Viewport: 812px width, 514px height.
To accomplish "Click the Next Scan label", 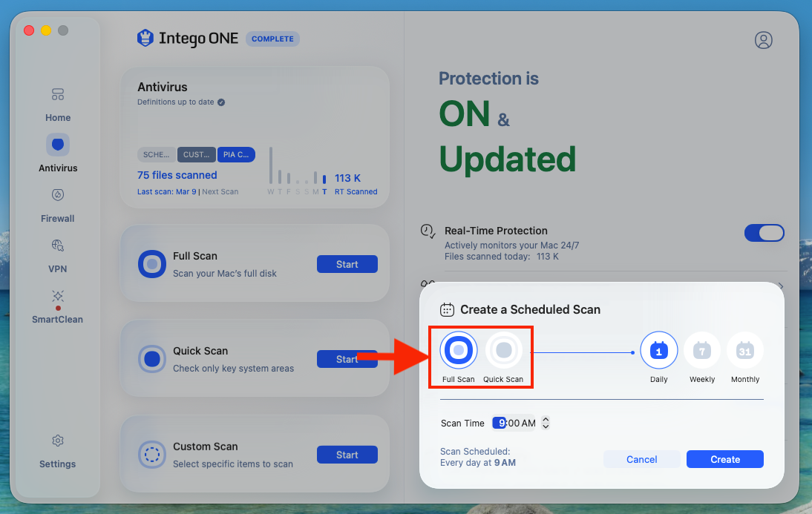I will coord(220,191).
